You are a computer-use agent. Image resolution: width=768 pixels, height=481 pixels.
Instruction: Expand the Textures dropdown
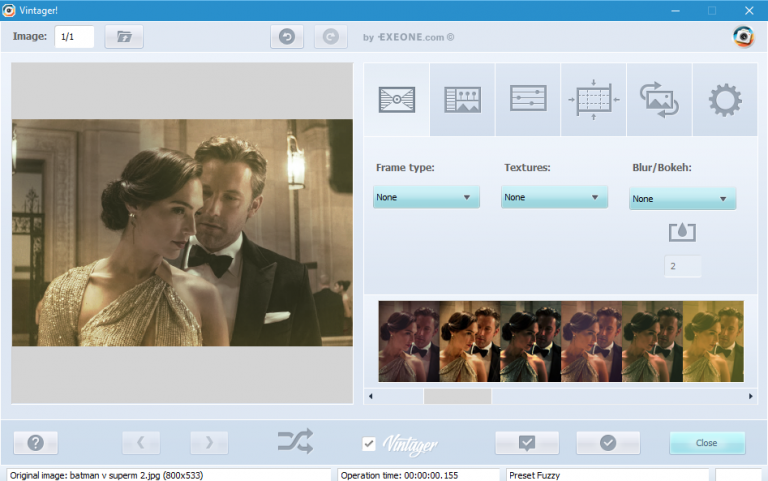pos(554,197)
